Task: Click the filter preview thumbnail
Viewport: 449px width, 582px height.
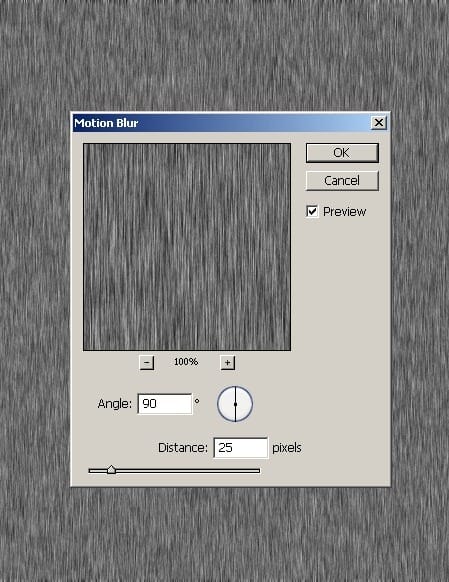Action: (187, 247)
